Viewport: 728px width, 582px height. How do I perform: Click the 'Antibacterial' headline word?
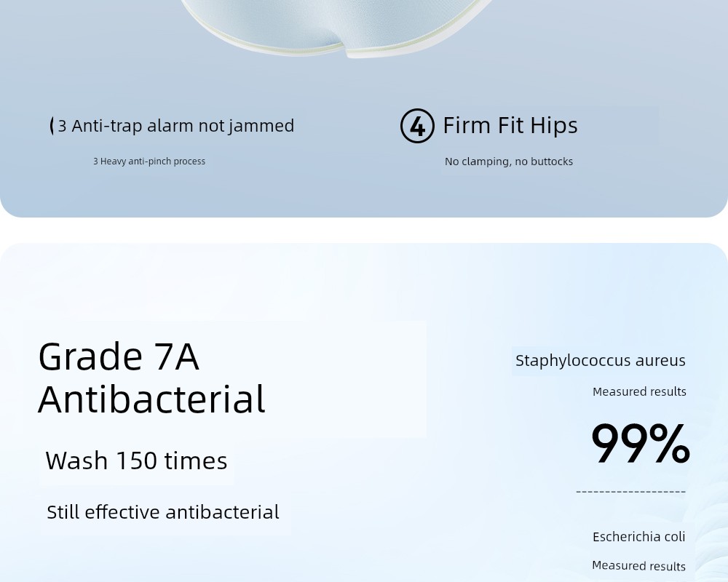[152, 399]
